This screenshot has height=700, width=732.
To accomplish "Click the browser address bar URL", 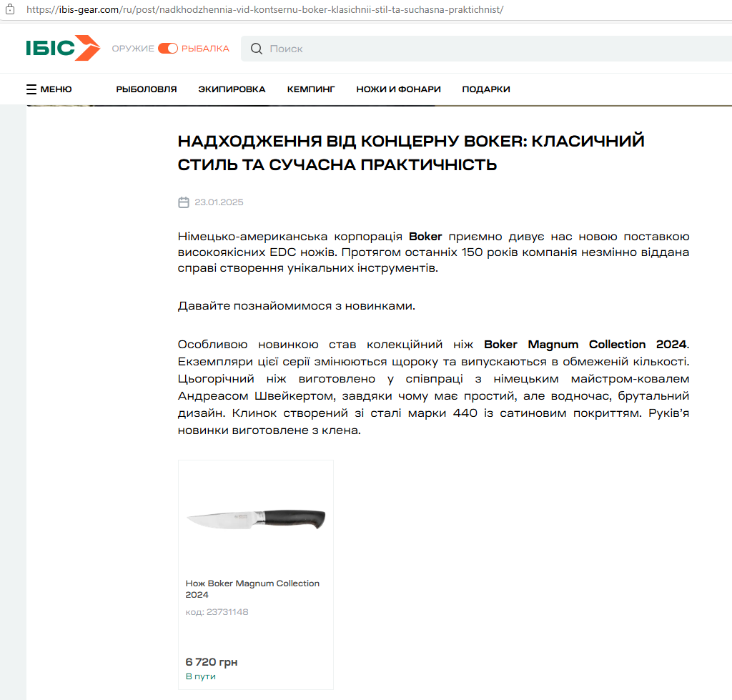I will tap(264, 10).
